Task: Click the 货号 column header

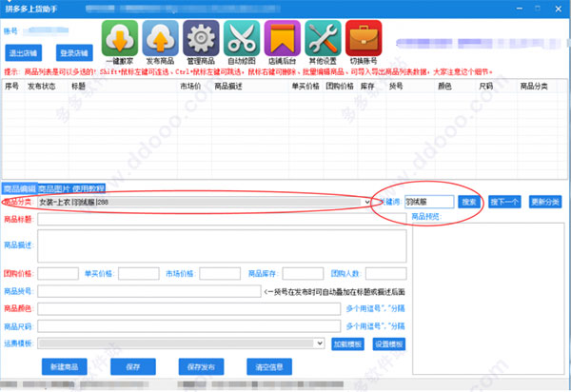Action: (396, 87)
